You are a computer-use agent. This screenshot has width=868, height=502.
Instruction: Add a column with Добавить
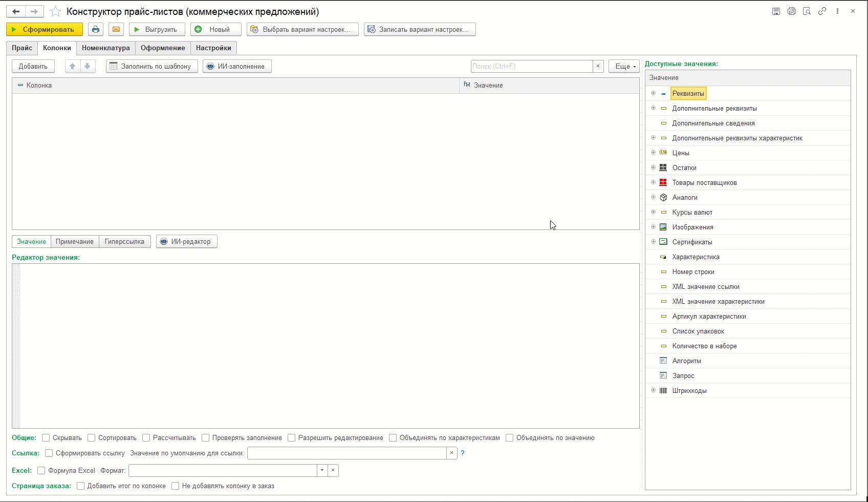click(x=33, y=66)
